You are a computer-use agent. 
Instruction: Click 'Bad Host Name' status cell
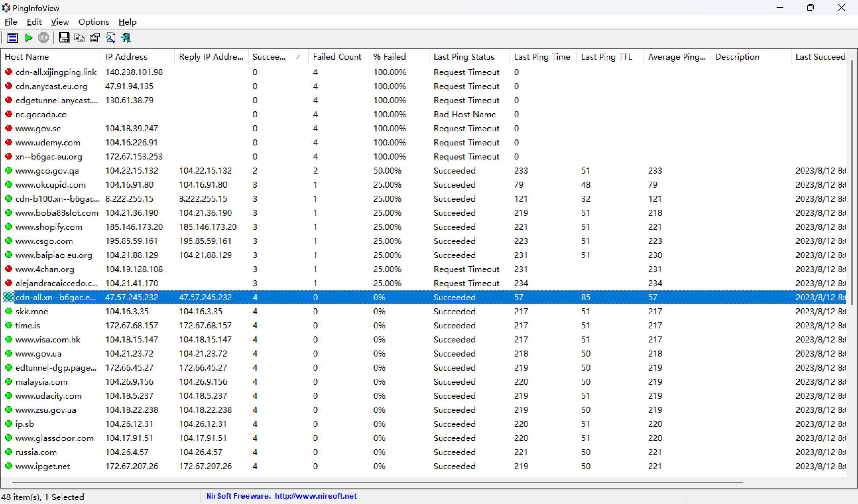(x=465, y=114)
